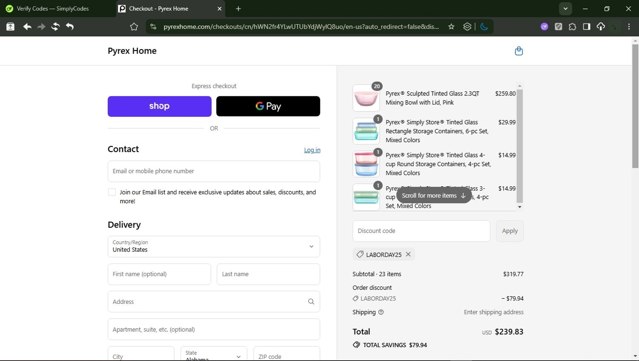639x361 pixels.
Task: Click the $239.83 total amount
Action: tap(509, 332)
